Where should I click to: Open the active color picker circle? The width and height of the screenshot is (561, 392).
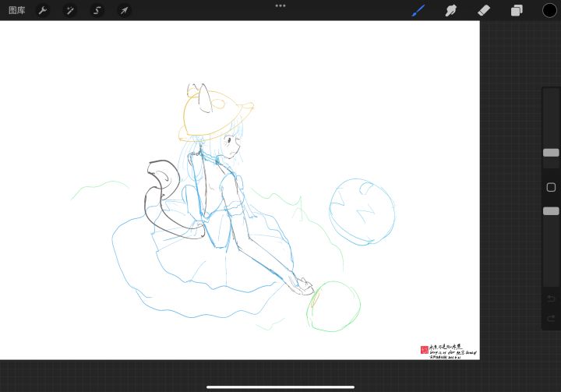(x=549, y=10)
